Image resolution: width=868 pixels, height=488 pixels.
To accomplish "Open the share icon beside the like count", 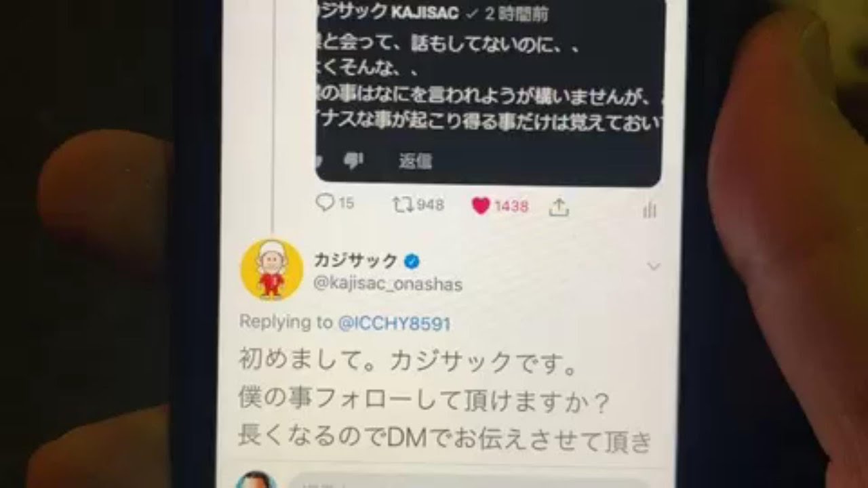I will coord(559,208).
